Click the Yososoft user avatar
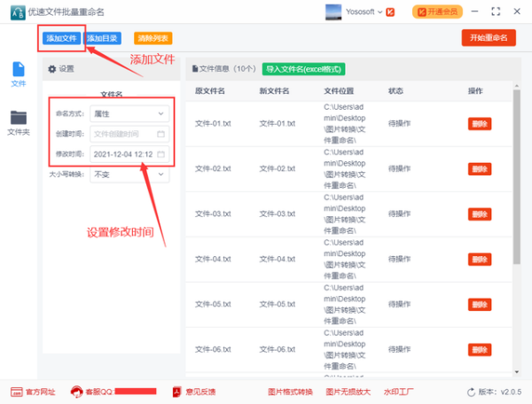This screenshot has height=404, width=532. pyautogui.click(x=333, y=12)
